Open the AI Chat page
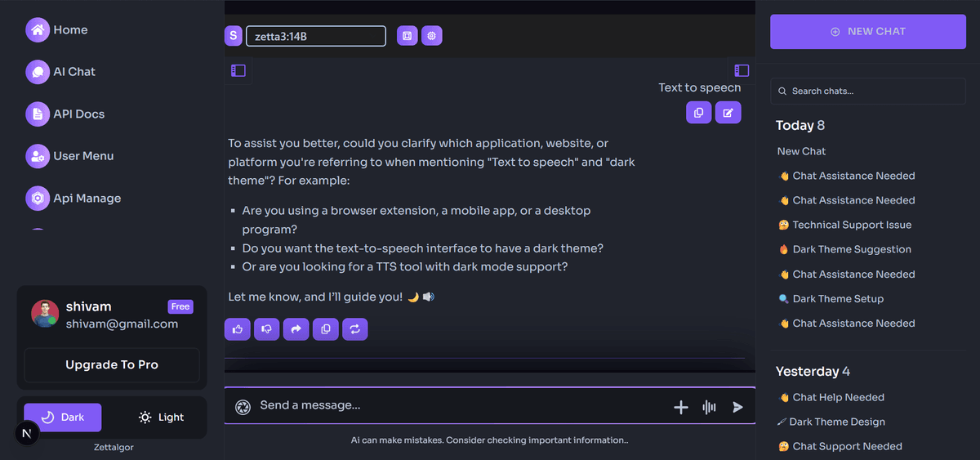980x460 pixels. (x=61, y=72)
